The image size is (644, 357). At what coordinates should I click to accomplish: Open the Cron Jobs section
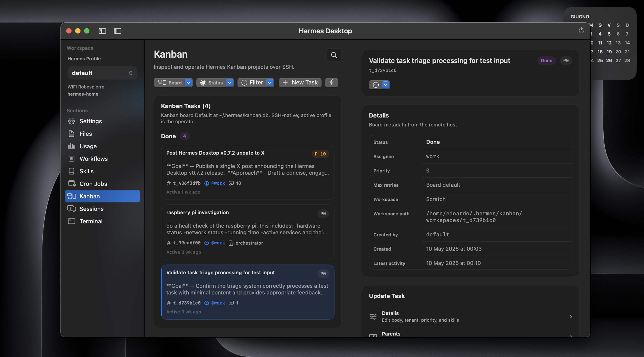102,184
